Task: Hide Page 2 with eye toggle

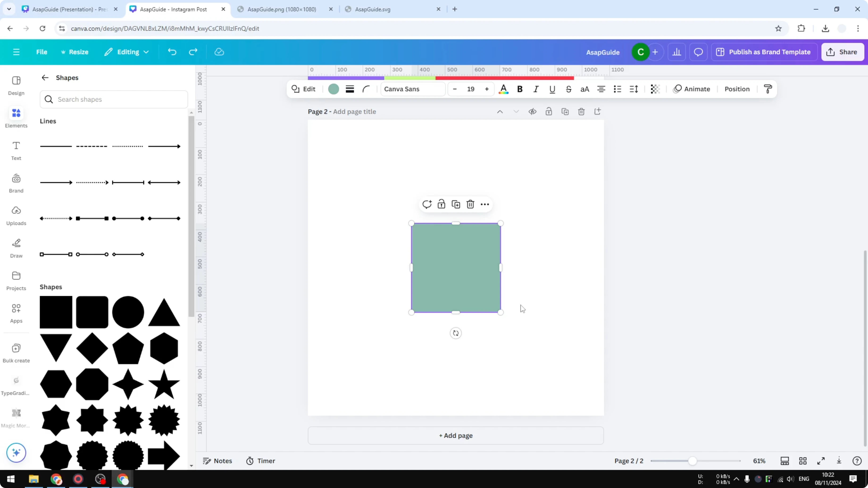Action: click(532, 112)
